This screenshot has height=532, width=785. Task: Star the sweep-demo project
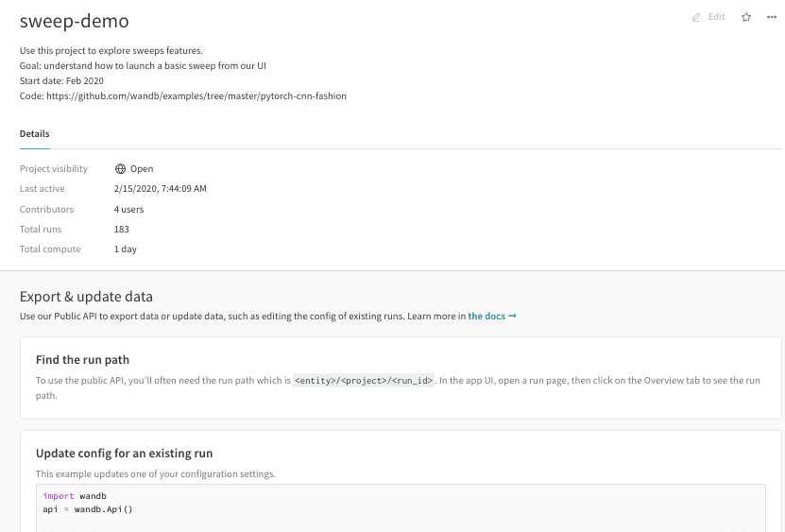[x=746, y=17]
